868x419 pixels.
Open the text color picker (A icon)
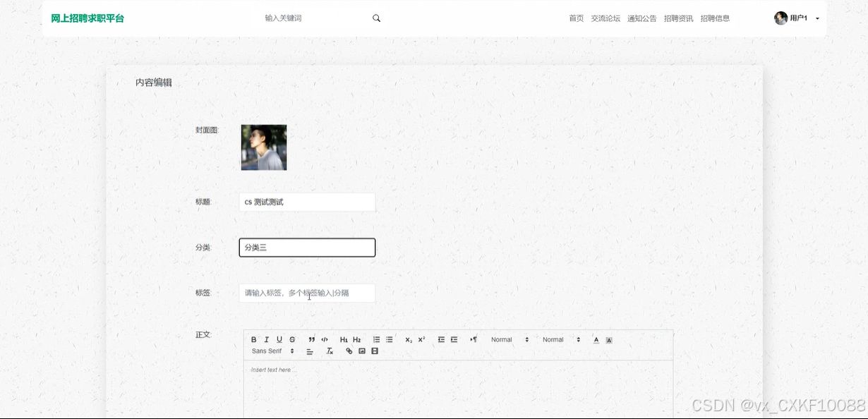coord(596,340)
